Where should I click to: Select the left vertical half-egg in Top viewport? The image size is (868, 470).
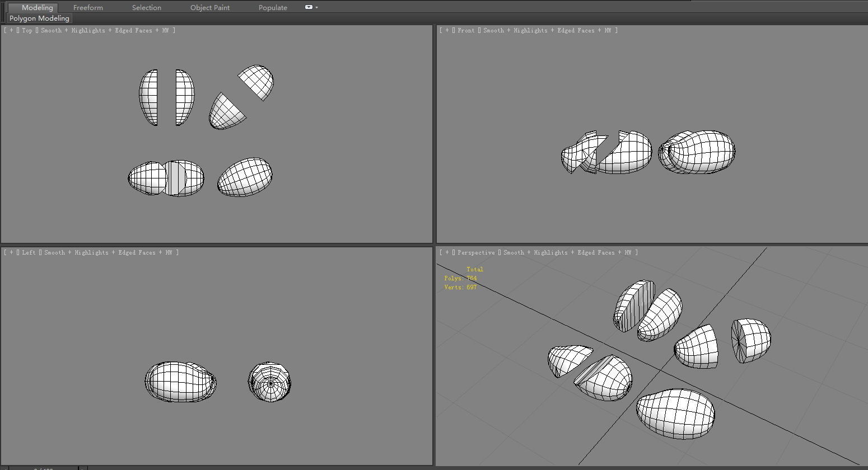pos(148,97)
